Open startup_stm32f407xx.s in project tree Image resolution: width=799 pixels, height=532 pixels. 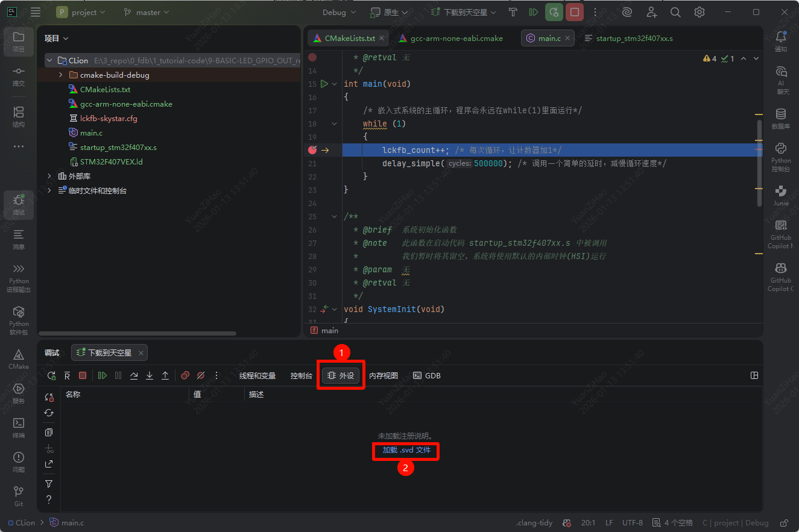click(118, 147)
